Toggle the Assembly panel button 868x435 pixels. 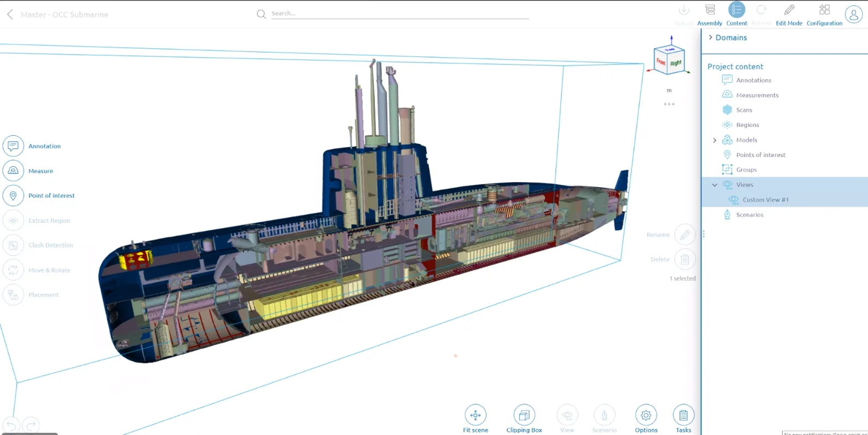coord(710,10)
